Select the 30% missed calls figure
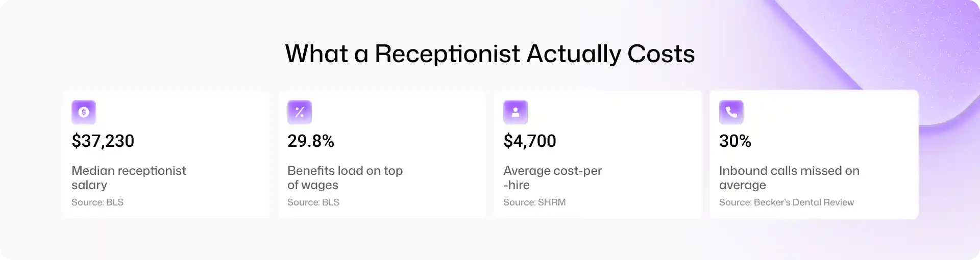 735,141
